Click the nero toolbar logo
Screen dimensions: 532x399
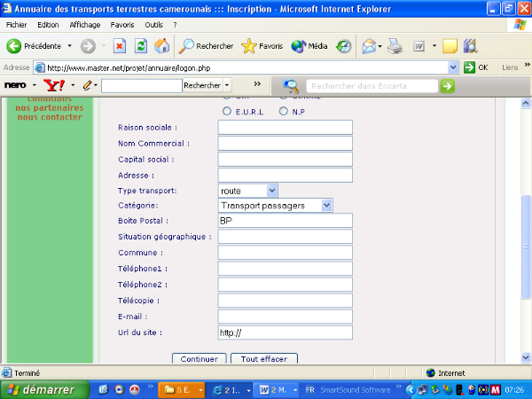pyautogui.click(x=15, y=85)
